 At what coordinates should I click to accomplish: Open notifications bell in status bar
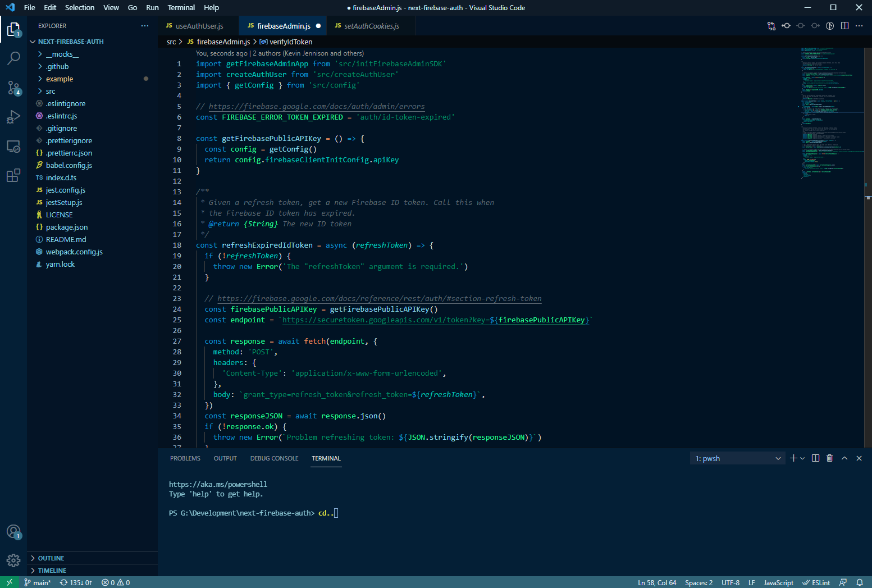(860, 582)
